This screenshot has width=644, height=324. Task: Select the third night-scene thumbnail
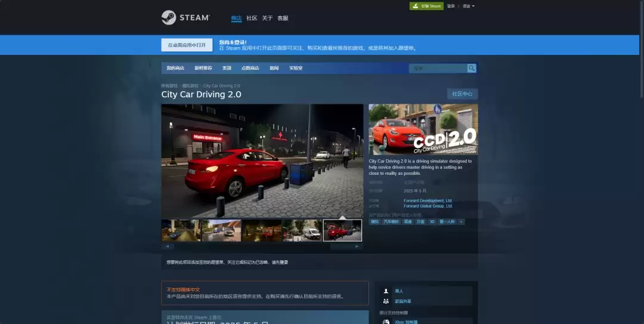262,230
